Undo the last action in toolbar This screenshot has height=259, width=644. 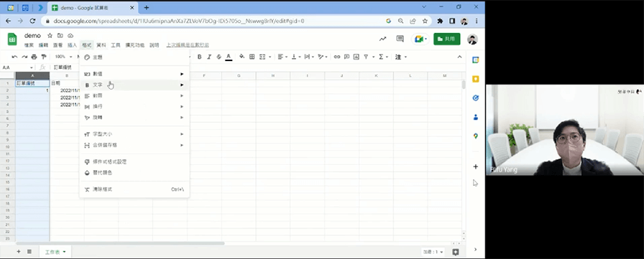tap(15, 57)
